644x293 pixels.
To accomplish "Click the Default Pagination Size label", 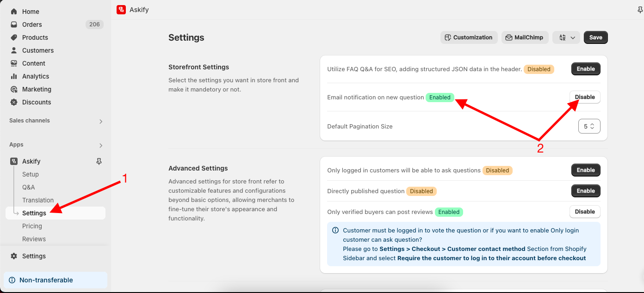I will point(359,126).
